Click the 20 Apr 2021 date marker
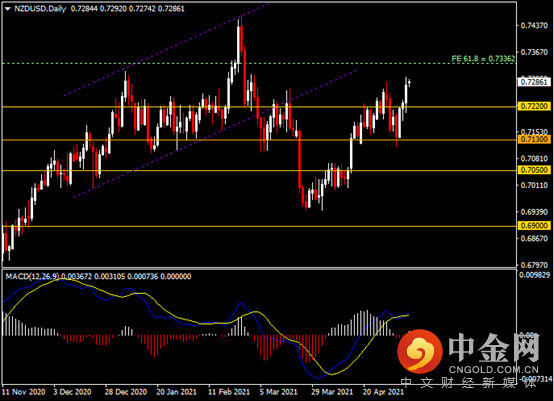The height and width of the screenshot is (401, 554). tap(383, 392)
